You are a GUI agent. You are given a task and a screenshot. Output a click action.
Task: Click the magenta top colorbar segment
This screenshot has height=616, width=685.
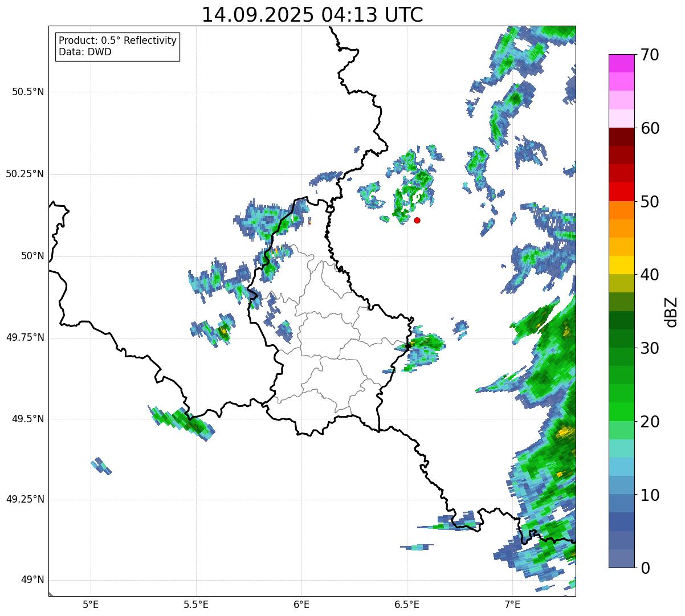click(x=621, y=63)
